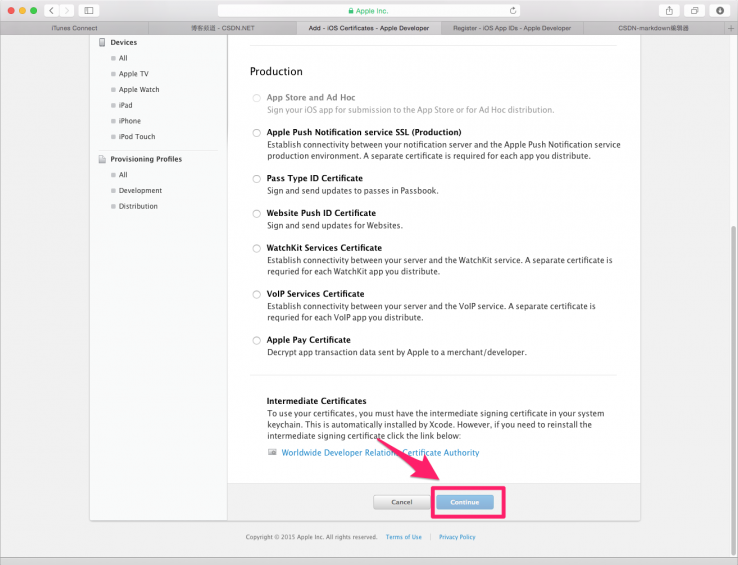This screenshot has width=738, height=565.
Task: Select WatchKit Services Certificate radio
Action: click(257, 249)
